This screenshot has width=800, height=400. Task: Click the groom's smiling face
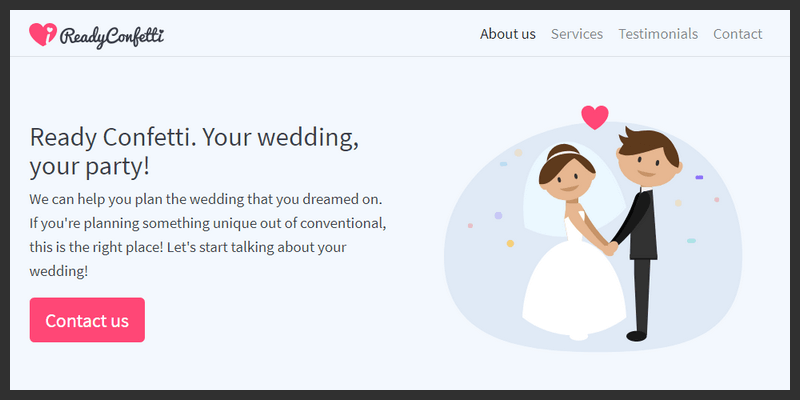(x=645, y=162)
